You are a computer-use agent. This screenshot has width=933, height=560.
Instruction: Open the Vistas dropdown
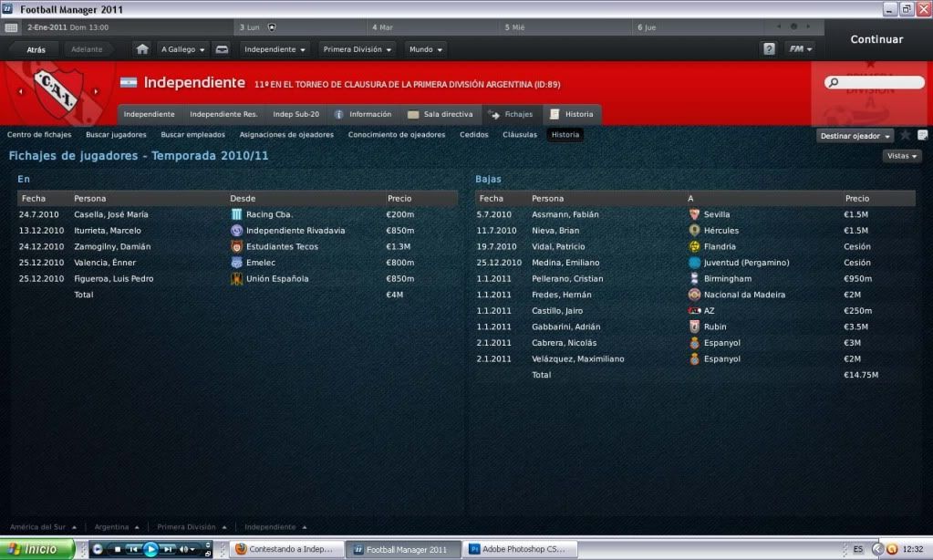point(902,156)
